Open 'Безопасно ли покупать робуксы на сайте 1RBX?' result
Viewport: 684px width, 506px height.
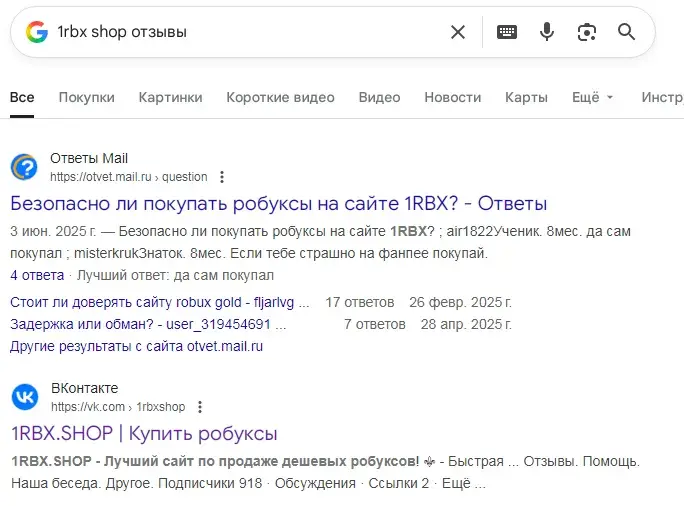point(278,204)
